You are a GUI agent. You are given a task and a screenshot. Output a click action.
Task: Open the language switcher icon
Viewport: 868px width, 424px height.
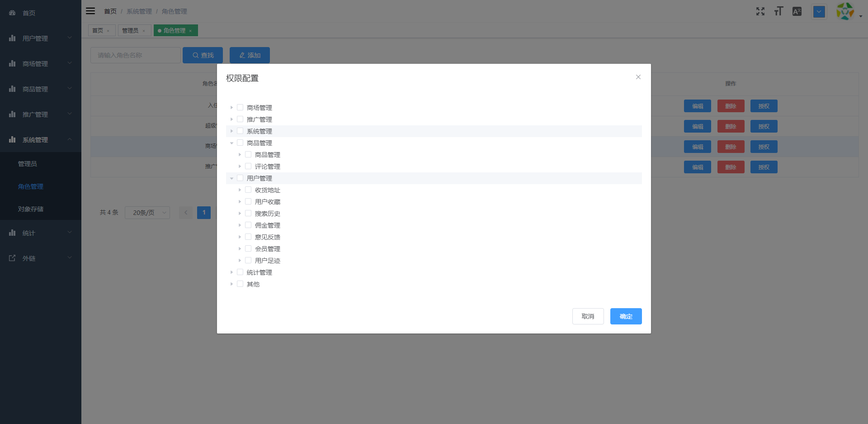797,11
